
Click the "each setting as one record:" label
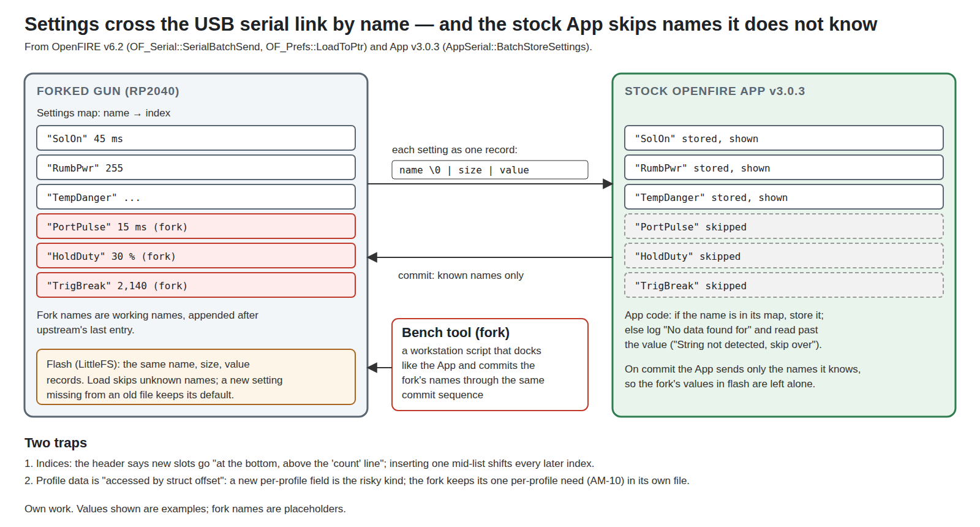454,150
